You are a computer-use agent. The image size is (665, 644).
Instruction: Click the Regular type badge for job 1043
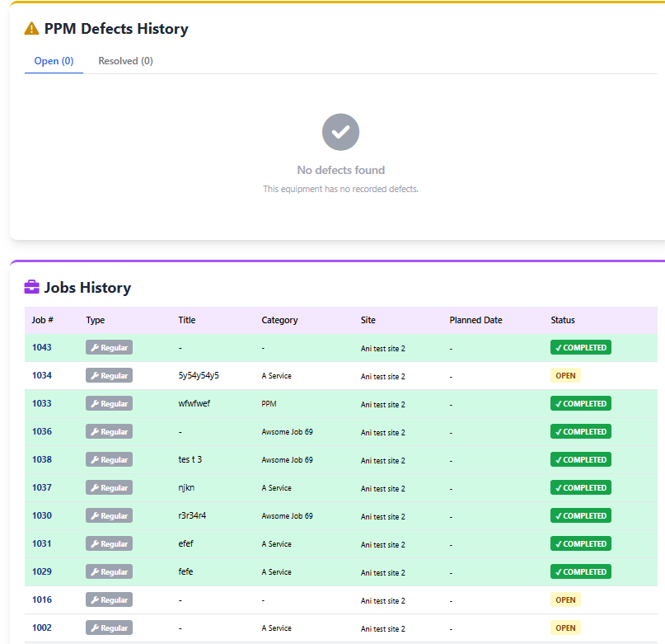point(109,347)
